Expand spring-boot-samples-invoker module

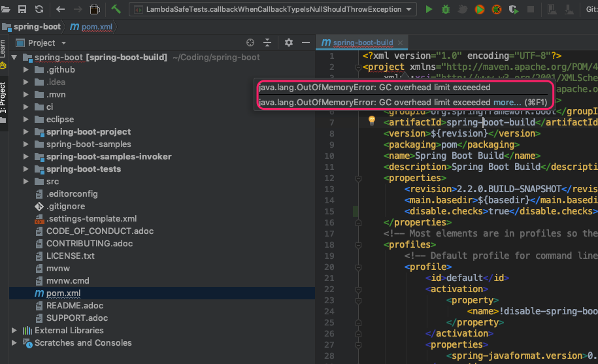coord(26,157)
